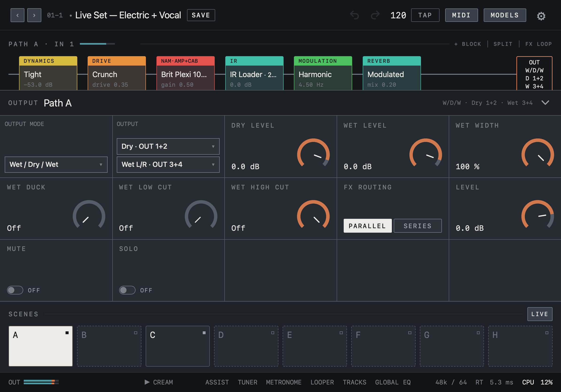The width and height of the screenshot is (561, 392).
Task: Click scene A's filled square marker
Action: (67, 333)
